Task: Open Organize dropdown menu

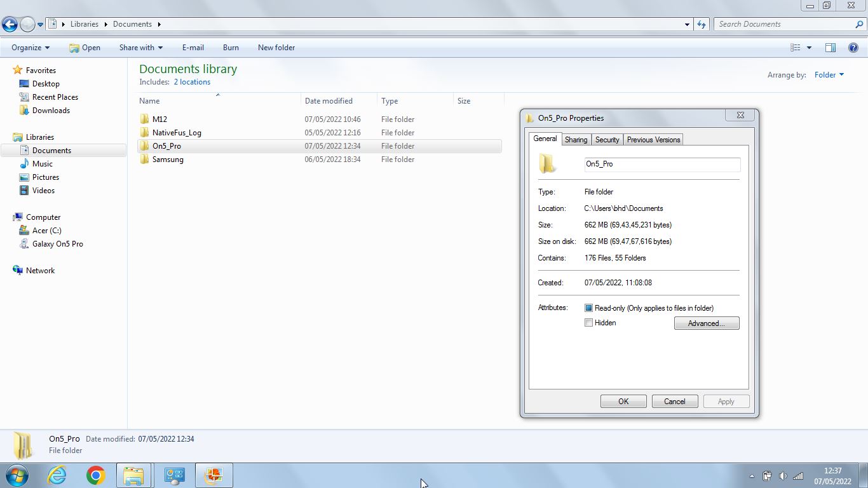Action: pos(31,48)
